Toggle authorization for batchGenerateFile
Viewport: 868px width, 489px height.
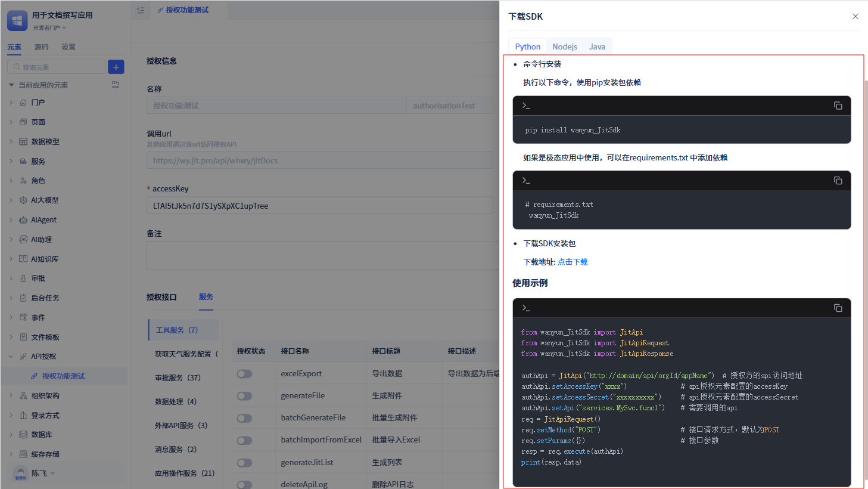pyautogui.click(x=244, y=418)
